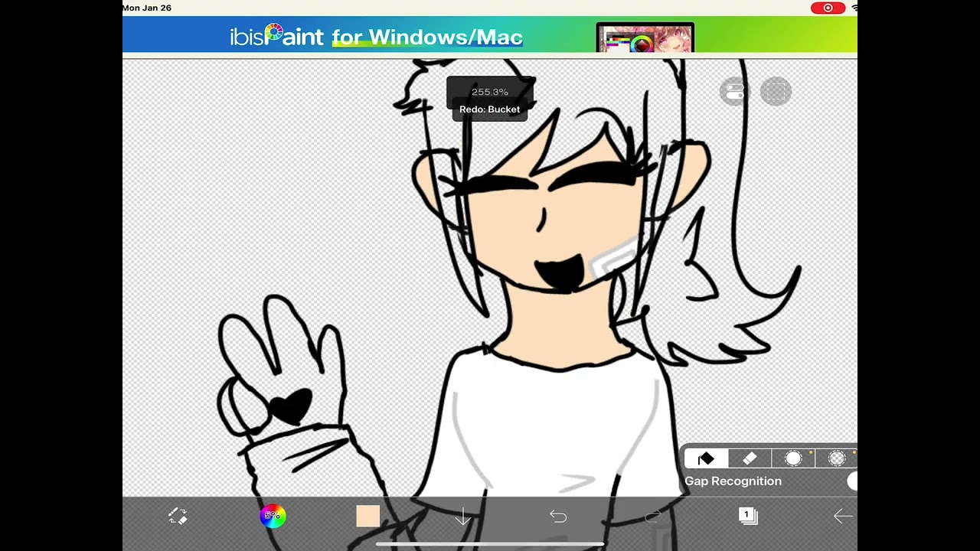Open the layers panel
This screenshot has width=980, height=551.
coord(748,517)
